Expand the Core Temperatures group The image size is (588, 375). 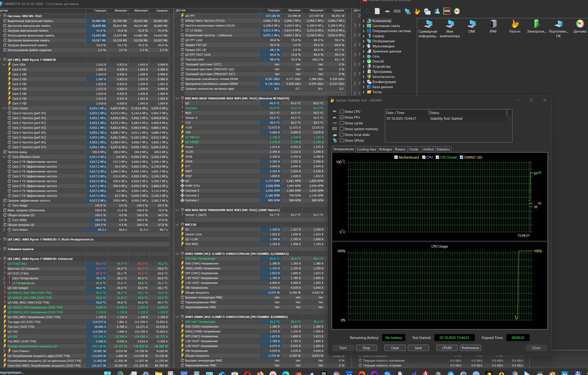pos(4,278)
